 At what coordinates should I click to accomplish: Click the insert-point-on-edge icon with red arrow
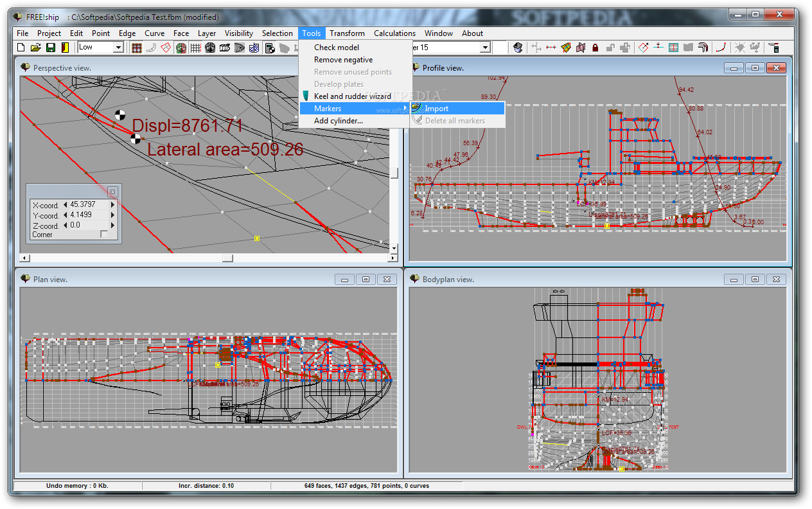tap(658, 48)
